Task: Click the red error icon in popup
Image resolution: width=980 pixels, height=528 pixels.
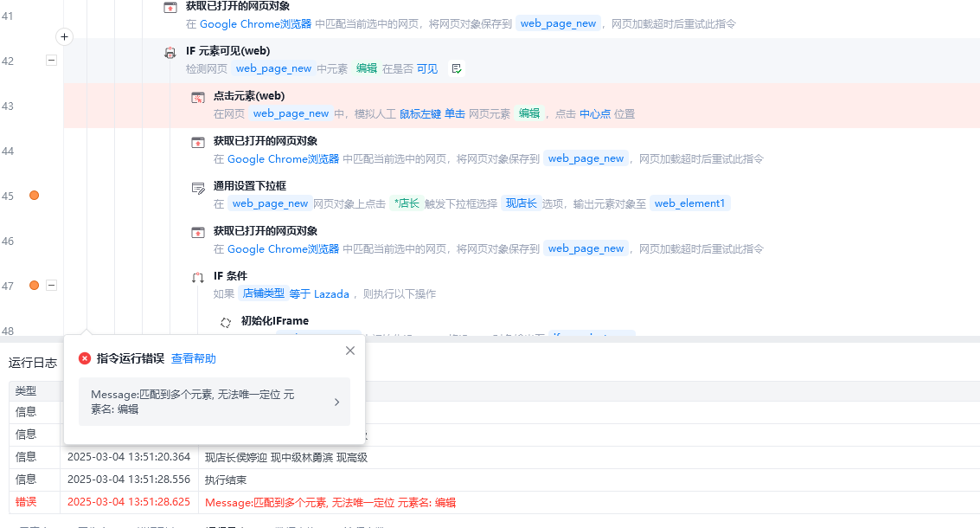Action: (85, 358)
